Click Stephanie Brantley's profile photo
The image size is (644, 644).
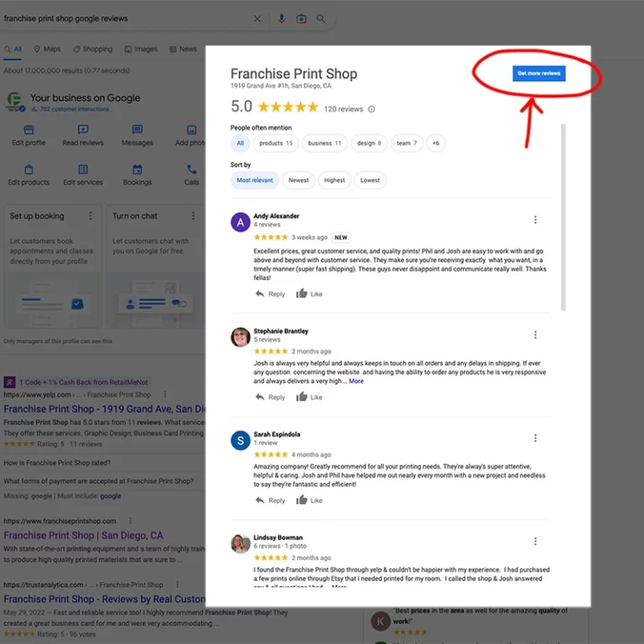pos(241,337)
